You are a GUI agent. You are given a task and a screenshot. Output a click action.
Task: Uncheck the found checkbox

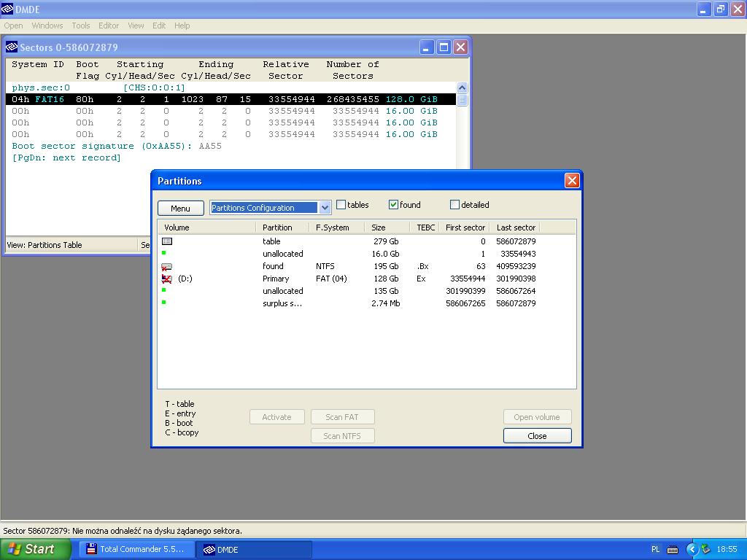(393, 205)
